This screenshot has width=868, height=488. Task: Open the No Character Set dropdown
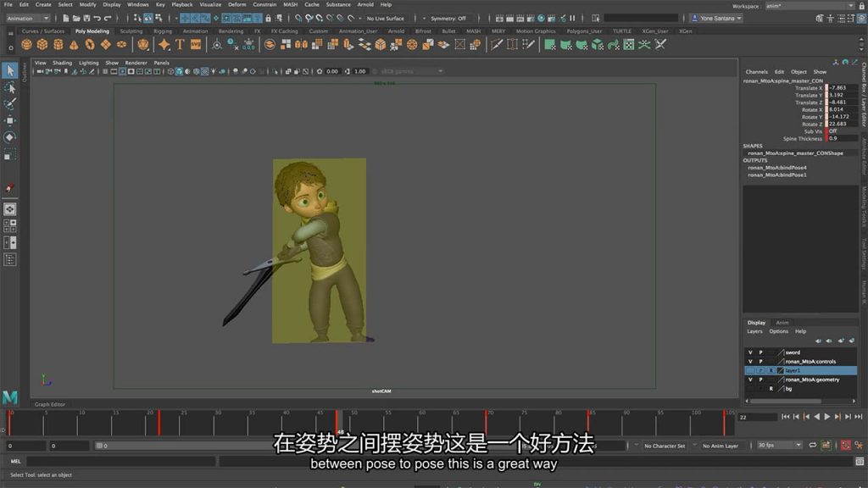(x=664, y=446)
